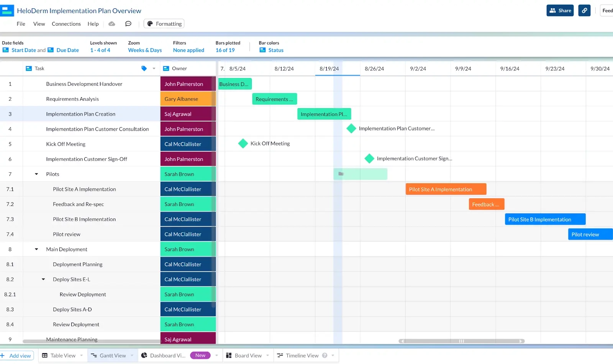Collapse the Deploy Sites E-L subgroup
Screen dimensions: 613x364
(43, 279)
